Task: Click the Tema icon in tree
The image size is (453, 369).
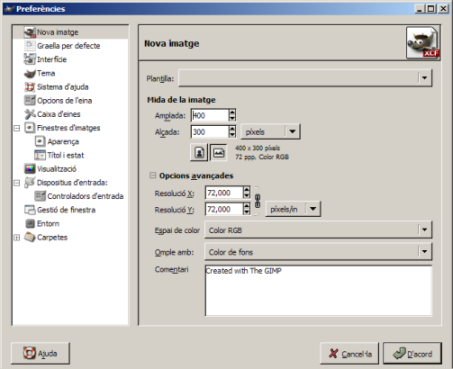Action: click(30, 73)
